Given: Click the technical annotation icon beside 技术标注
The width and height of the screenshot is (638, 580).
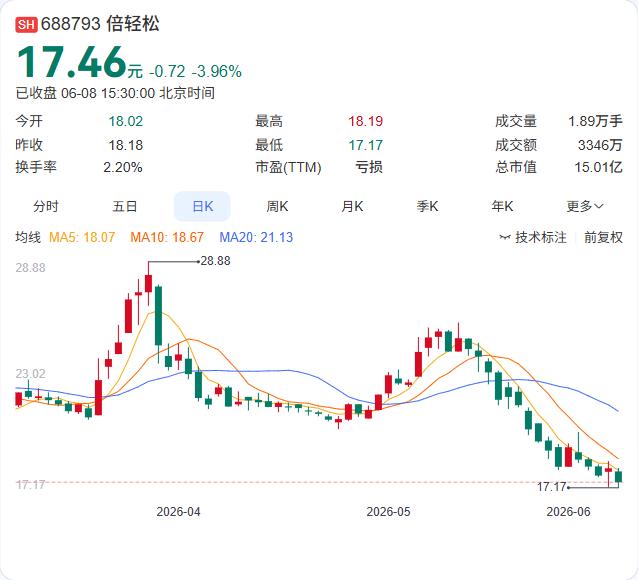Looking at the screenshot, I should point(505,237).
